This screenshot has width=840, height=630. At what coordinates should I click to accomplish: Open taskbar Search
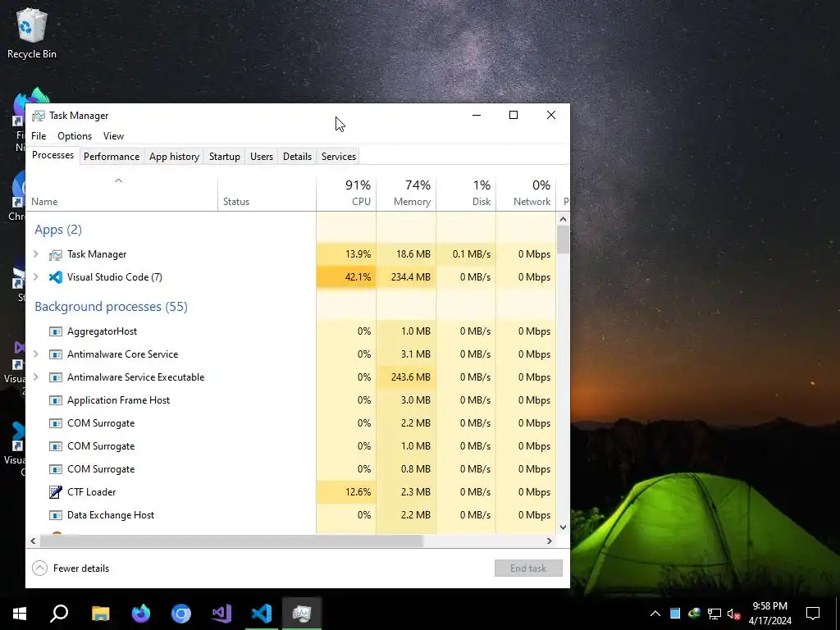[59, 614]
